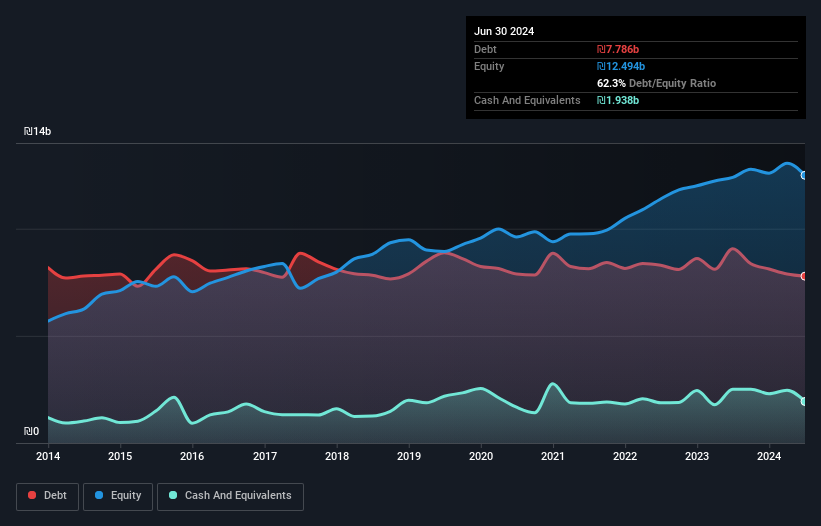Click the ₪12.494b equity value in tooltip
The height and width of the screenshot is (526, 821).
621,66
